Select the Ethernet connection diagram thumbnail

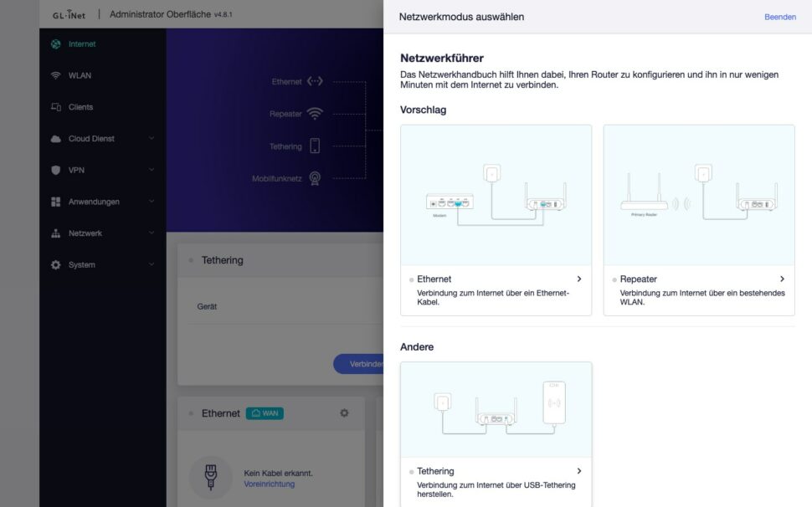click(496, 196)
